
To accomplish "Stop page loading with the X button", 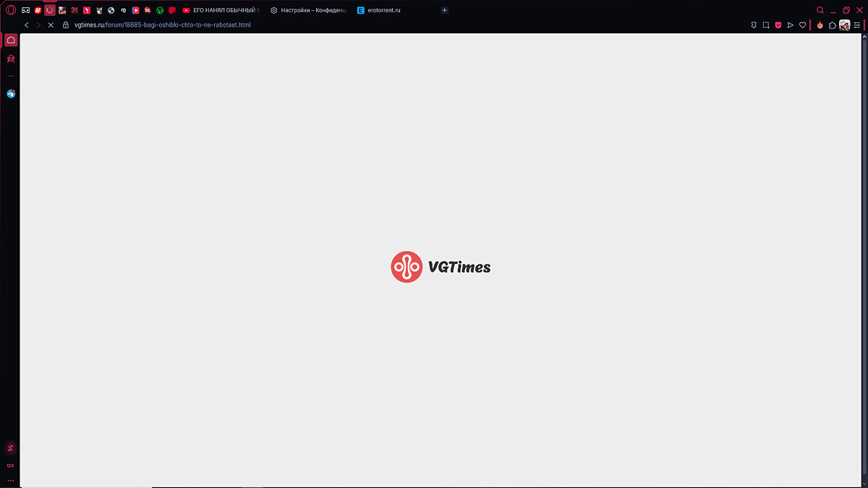I will (x=50, y=25).
